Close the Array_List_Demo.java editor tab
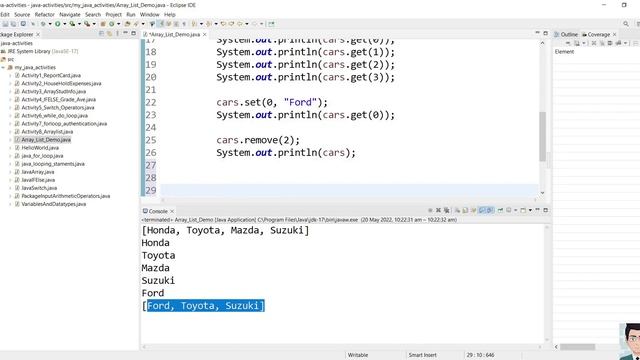Image resolution: width=640 pixels, height=360 pixels. point(204,34)
